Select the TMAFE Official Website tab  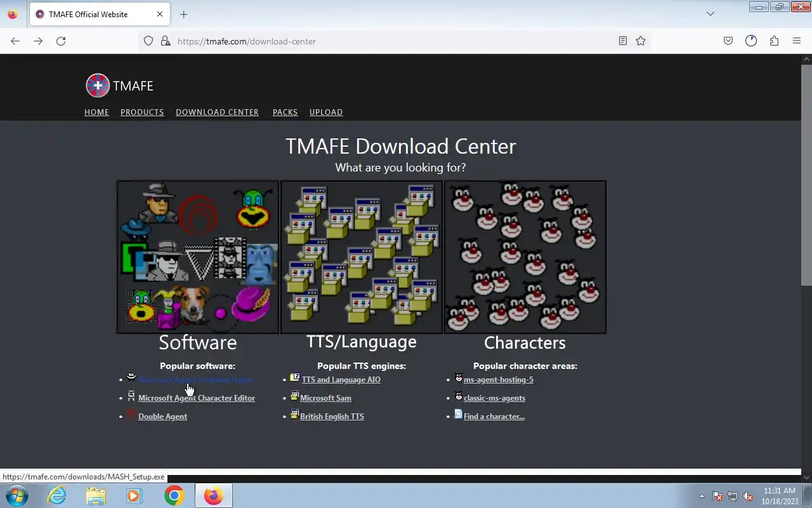click(99, 14)
